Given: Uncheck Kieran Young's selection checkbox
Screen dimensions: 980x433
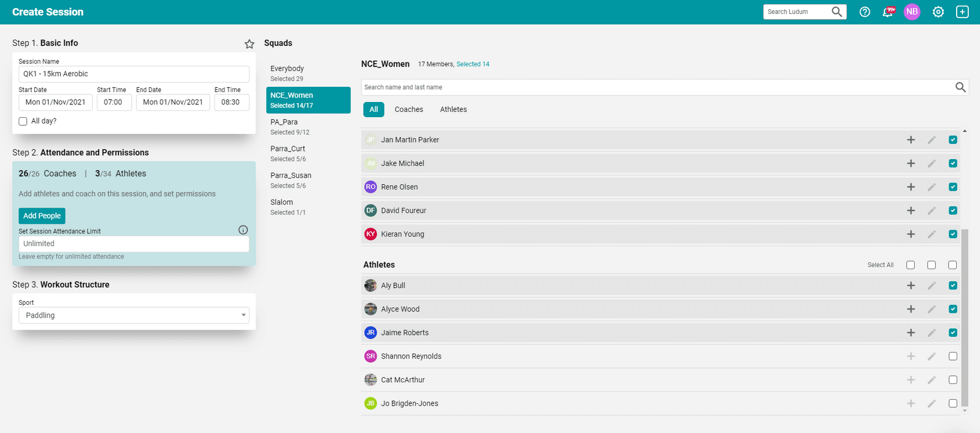Looking at the screenshot, I should coord(953,234).
